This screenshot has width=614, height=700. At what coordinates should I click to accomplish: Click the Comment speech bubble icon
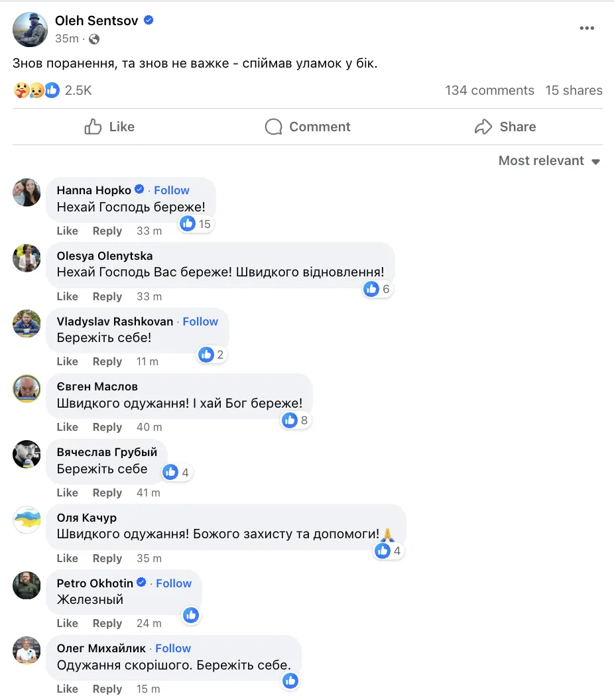(273, 127)
